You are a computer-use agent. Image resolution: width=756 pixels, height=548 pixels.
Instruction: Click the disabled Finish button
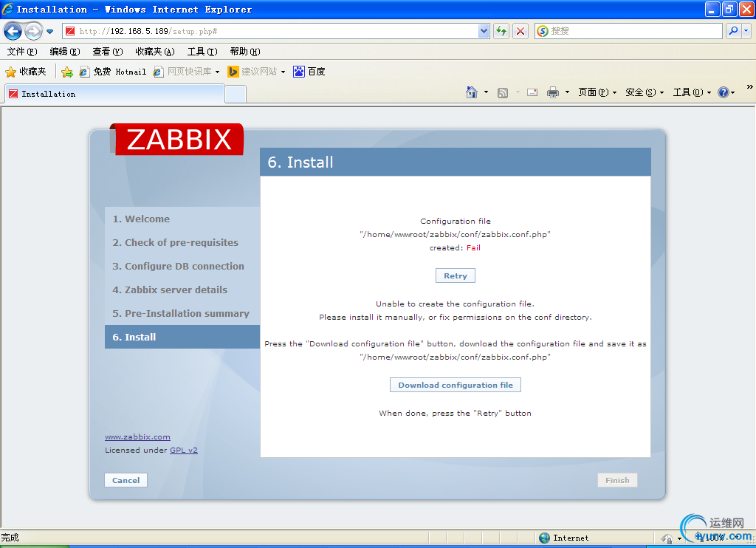point(617,480)
